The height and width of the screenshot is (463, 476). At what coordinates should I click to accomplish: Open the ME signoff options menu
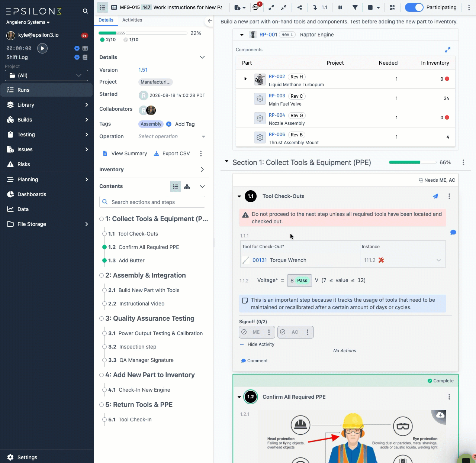pyautogui.click(x=269, y=332)
